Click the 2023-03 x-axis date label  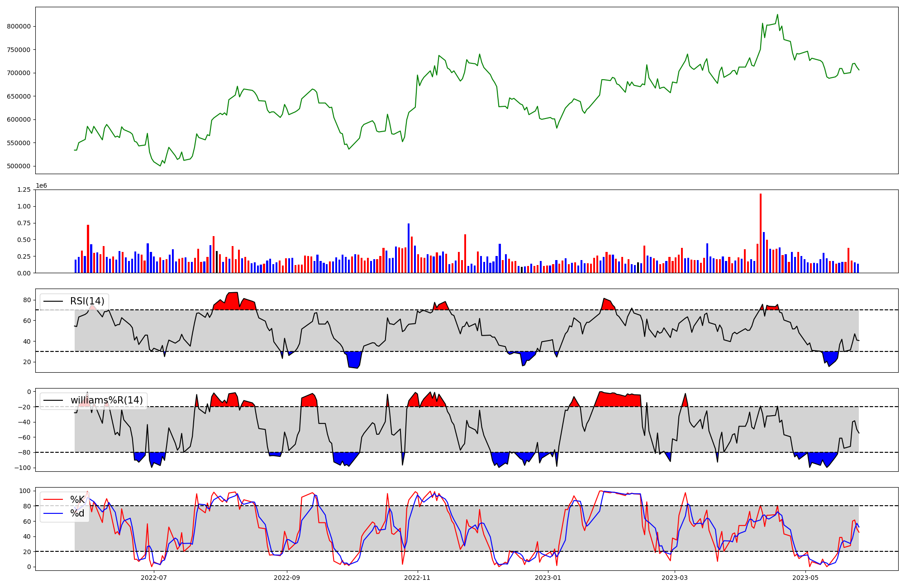(x=675, y=578)
